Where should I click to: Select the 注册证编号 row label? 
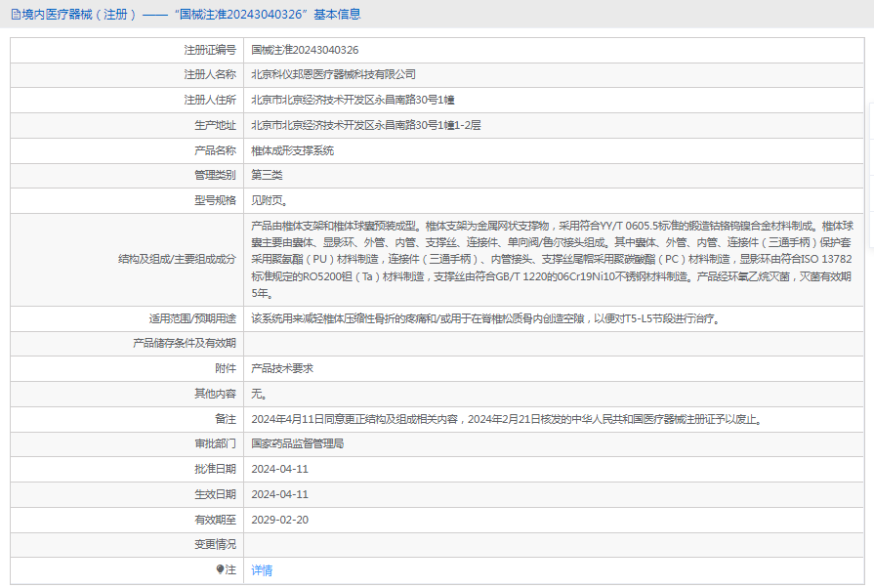point(210,50)
